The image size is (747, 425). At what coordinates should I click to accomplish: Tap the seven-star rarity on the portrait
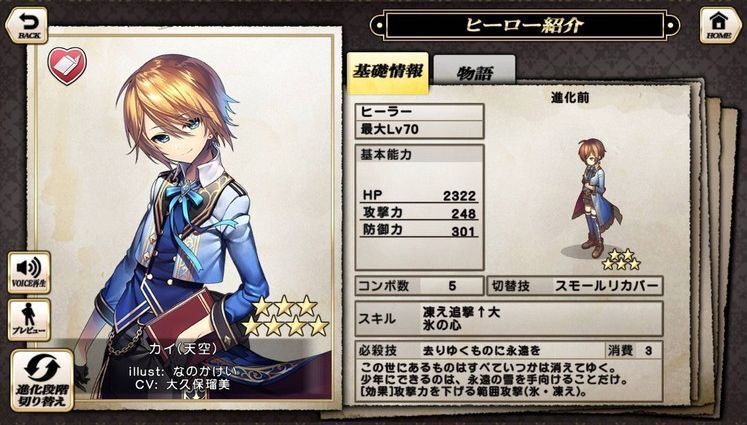[x=285, y=316]
